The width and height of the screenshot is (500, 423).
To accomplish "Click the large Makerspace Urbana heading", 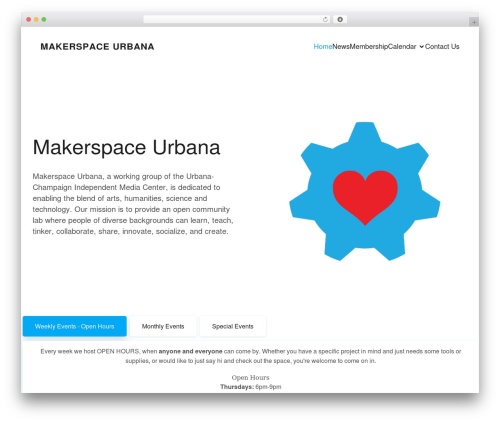I will click(x=126, y=147).
